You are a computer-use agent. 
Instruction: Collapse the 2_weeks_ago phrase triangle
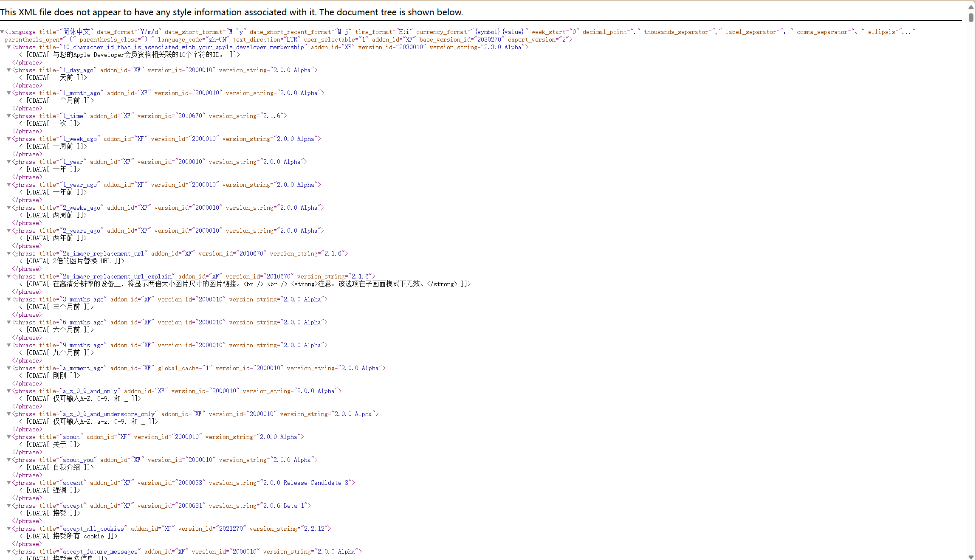pyautogui.click(x=8, y=208)
